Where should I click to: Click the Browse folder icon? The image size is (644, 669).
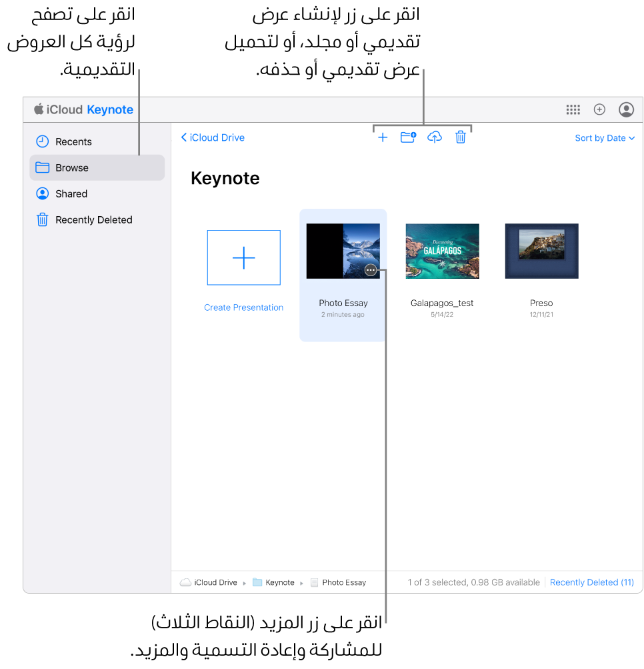42,167
